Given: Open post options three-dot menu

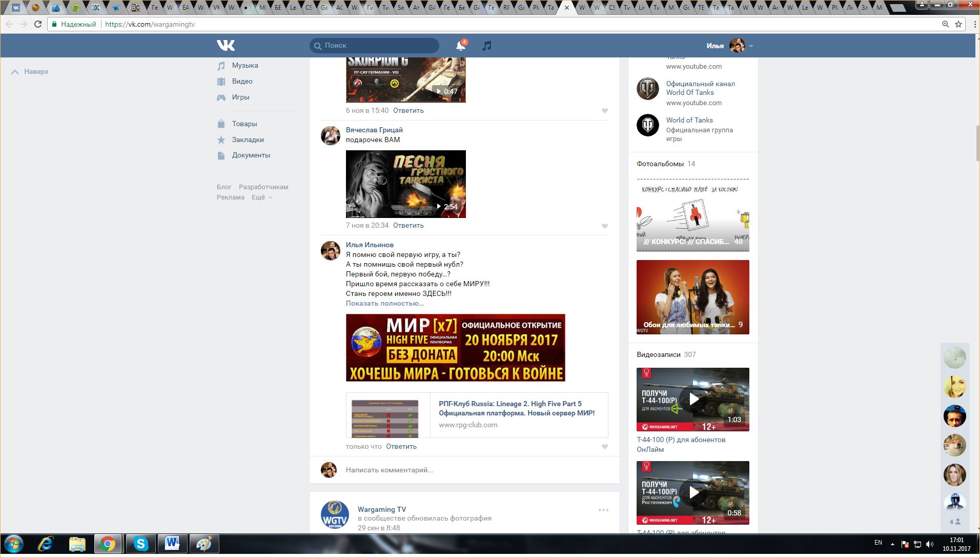Looking at the screenshot, I should point(603,510).
